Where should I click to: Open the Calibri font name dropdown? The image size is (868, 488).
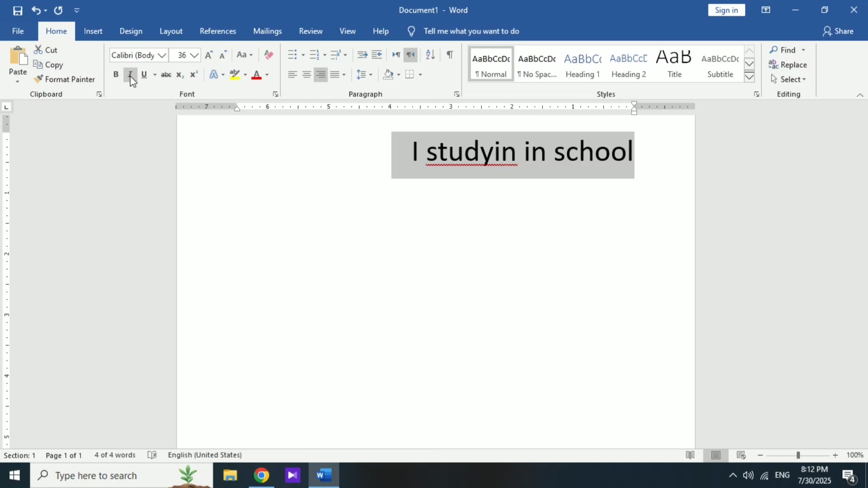pos(162,55)
